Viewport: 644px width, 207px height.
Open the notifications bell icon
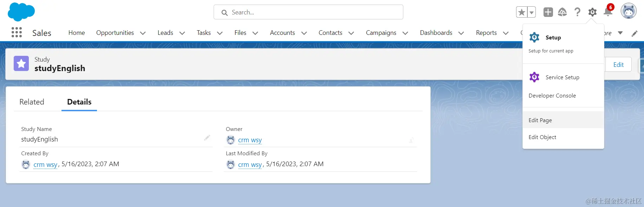608,12
